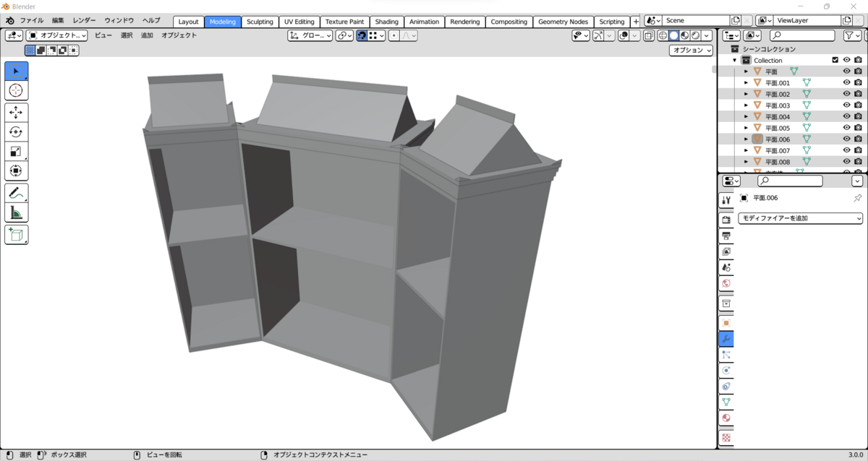868x461 pixels.
Task: Choose the Move tool
Action: [16, 113]
